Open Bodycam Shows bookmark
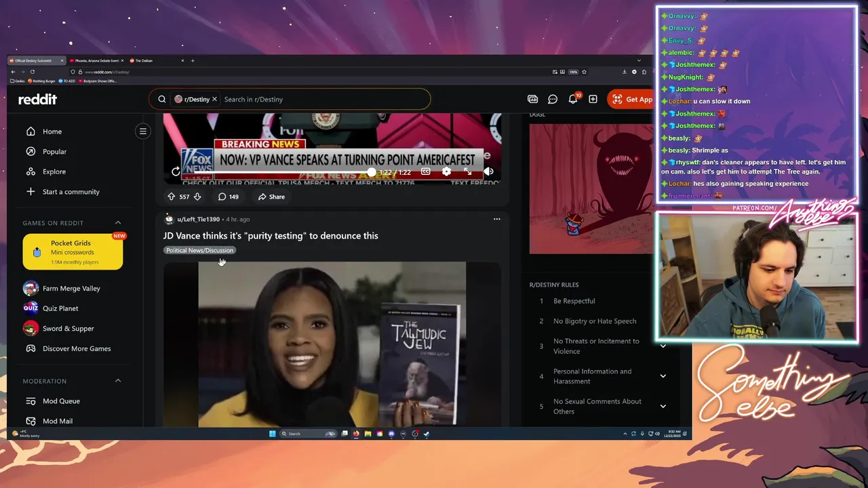Viewport: 868px width, 488px height. [98, 81]
